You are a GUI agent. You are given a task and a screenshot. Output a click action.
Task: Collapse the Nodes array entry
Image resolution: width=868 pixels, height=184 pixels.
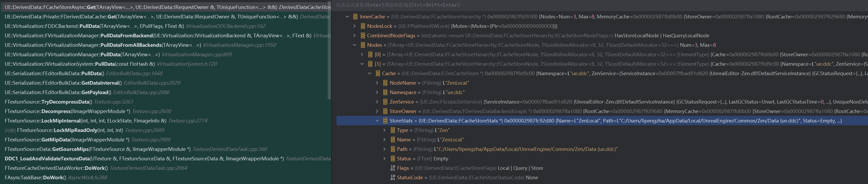pyautogui.click(x=355, y=45)
